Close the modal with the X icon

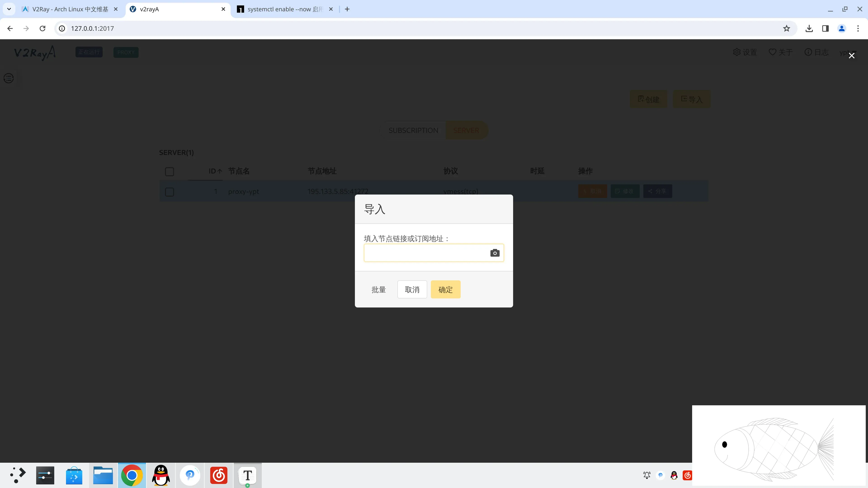(851, 56)
